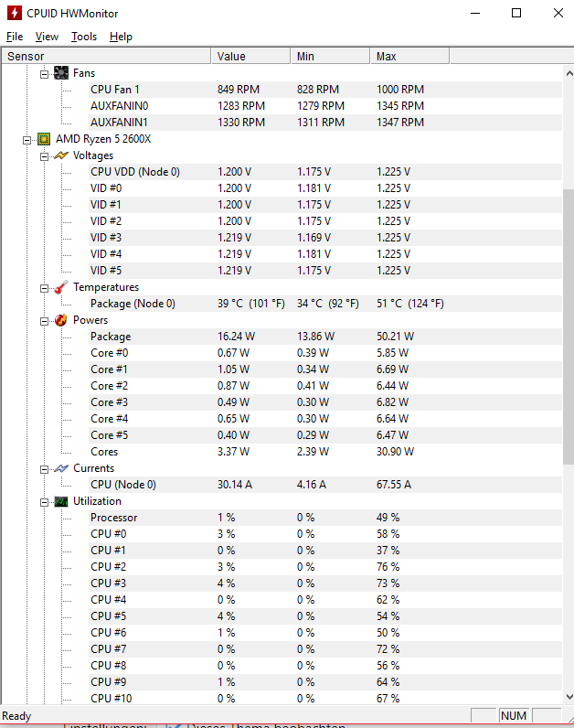574x728 pixels.
Task: Click the Max column header
Action: 409,56
